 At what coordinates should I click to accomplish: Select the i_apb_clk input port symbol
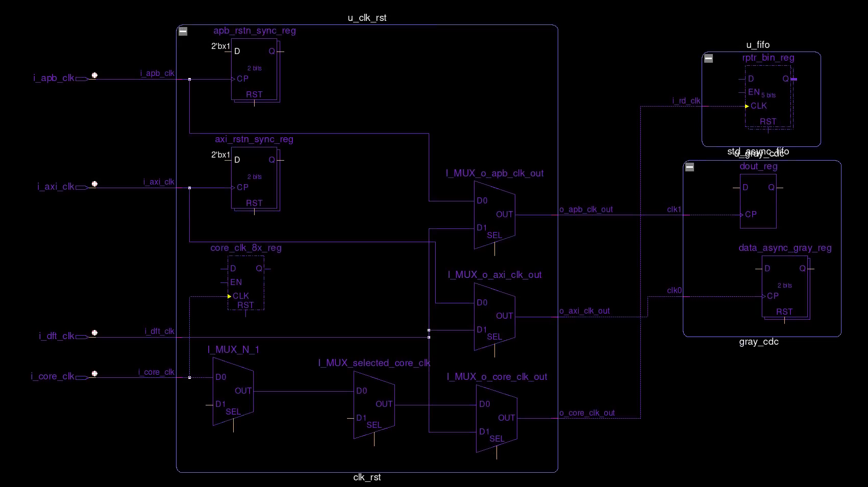[78, 78]
